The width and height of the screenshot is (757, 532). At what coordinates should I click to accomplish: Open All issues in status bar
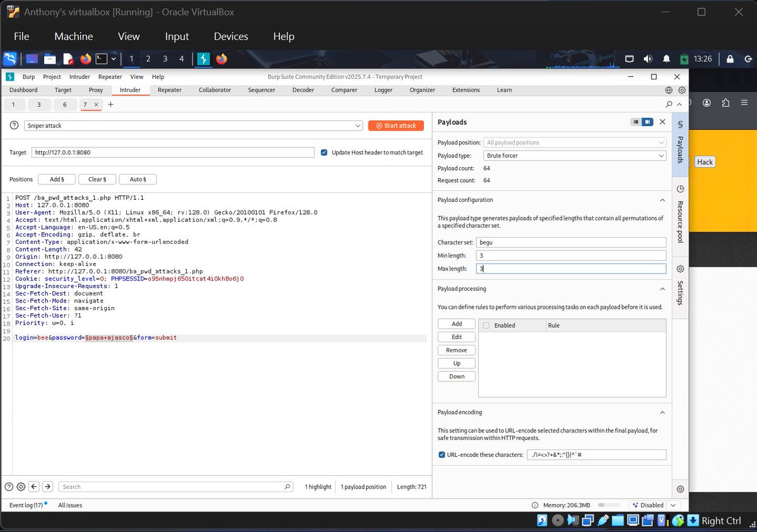(x=70, y=505)
